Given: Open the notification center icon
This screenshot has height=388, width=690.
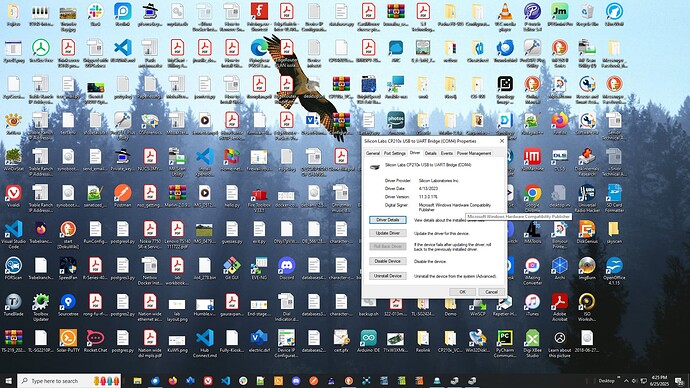Looking at the screenshot, I should point(679,381).
